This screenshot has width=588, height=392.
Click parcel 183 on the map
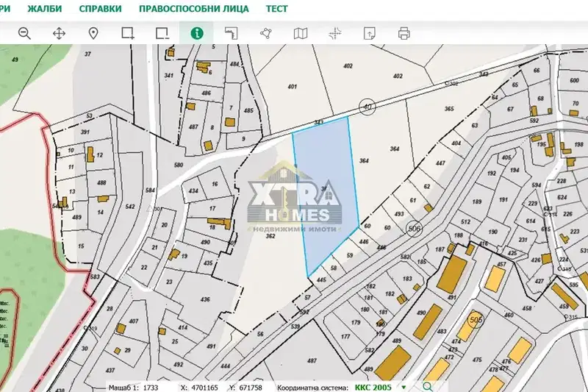(x=407, y=279)
